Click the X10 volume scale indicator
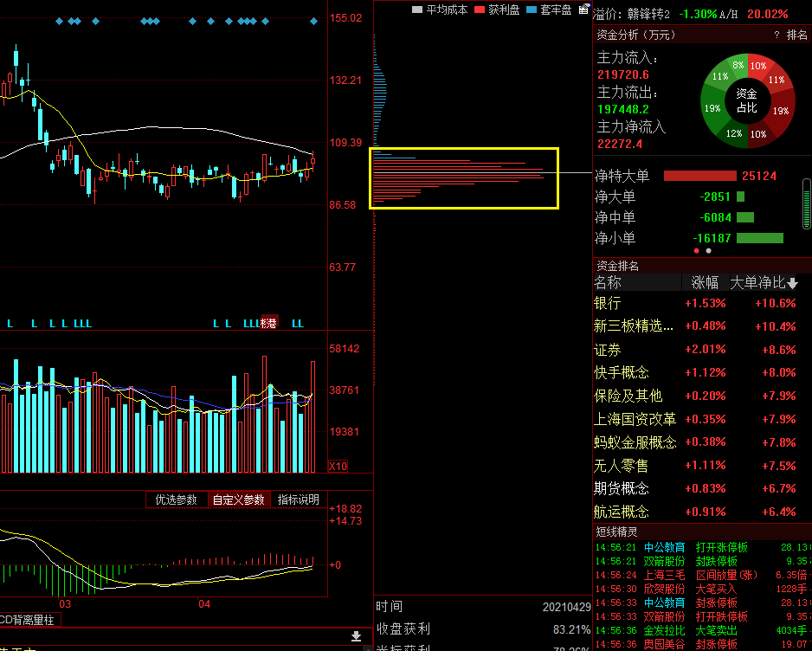The image size is (812, 651). (338, 467)
